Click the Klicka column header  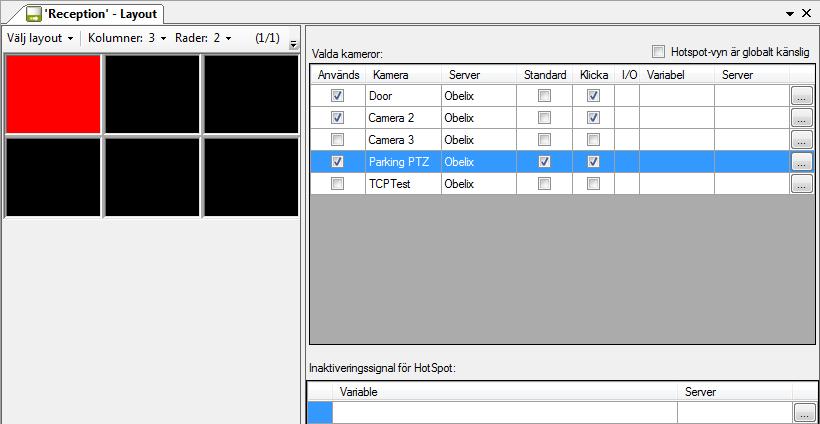click(594, 75)
